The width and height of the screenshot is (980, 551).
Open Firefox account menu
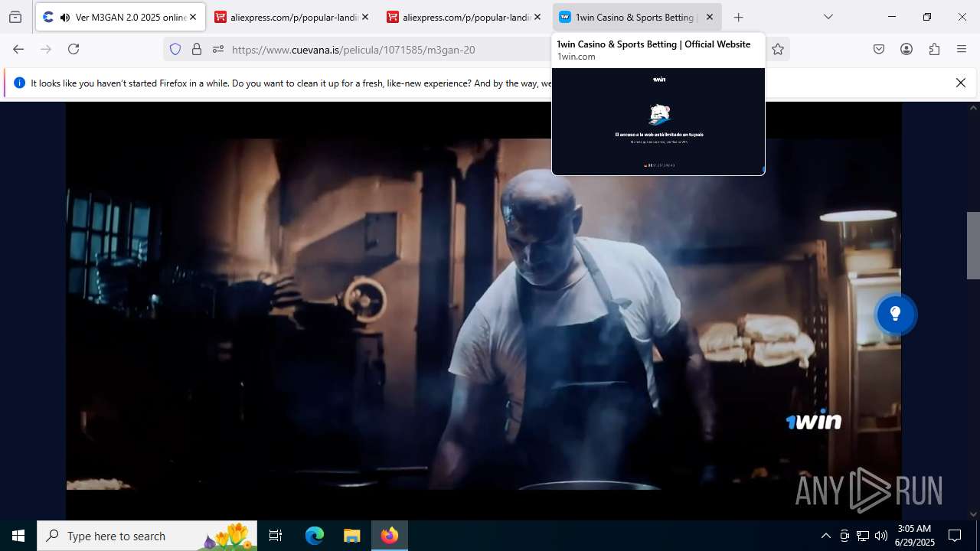coord(906,49)
